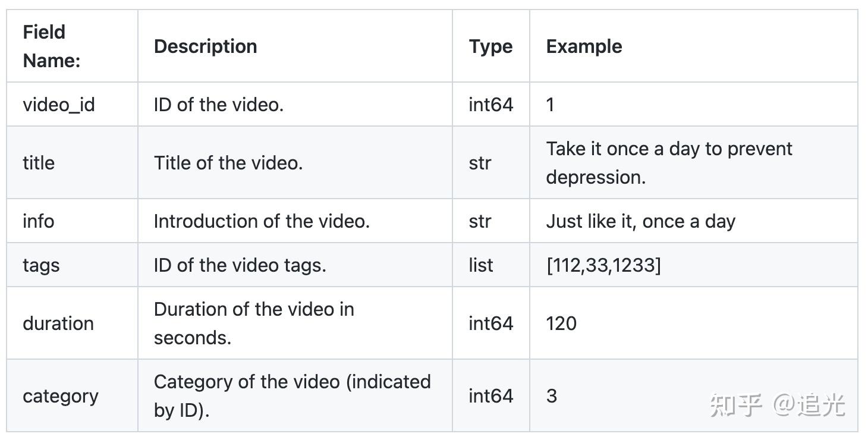This screenshot has height=440, width=868.
Task: Select the title field name cell
Action: click(72, 162)
